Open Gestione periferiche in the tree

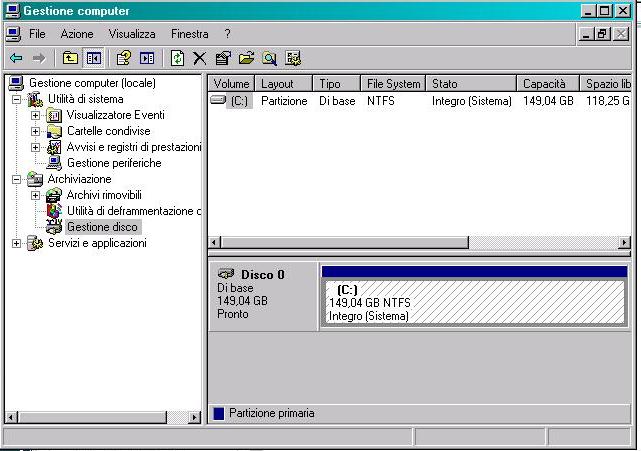[x=114, y=163]
